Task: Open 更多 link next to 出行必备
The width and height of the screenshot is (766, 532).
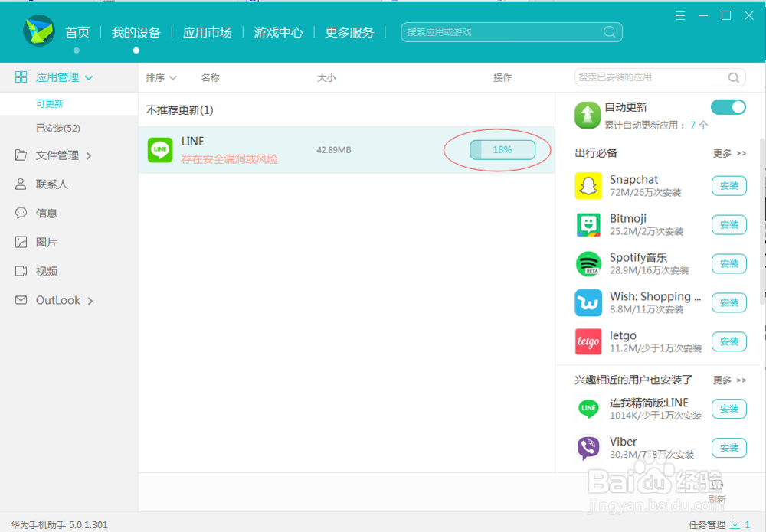Action: pos(728,152)
